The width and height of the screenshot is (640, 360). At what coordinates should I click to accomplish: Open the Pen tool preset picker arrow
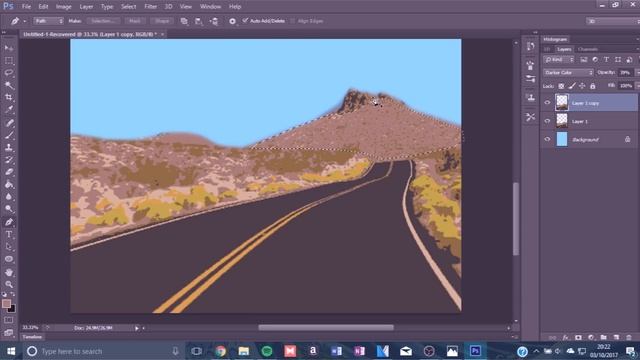(x=24, y=21)
